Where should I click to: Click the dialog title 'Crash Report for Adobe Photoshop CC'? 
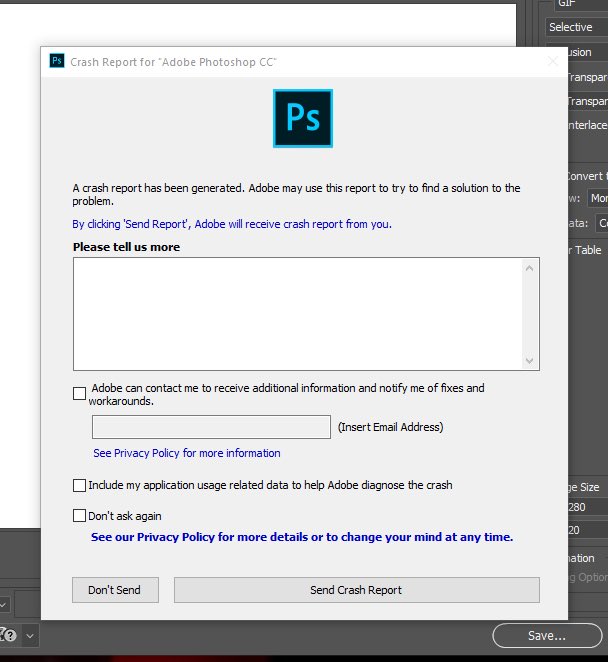173,62
